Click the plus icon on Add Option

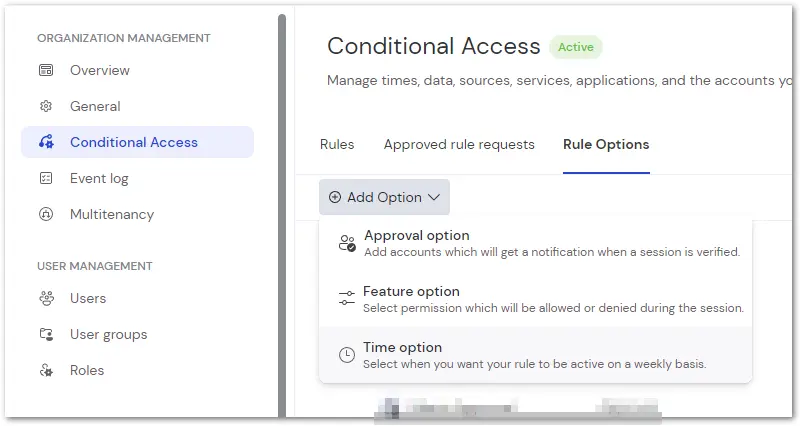pyautogui.click(x=335, y=197)
